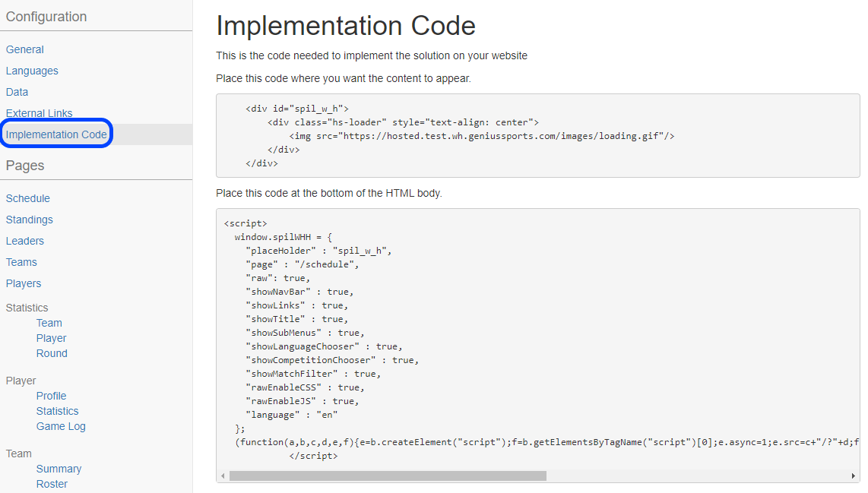Click the scrollbar left arrow in code box
This screenshot has height=493, width=868.
(223, 476)
